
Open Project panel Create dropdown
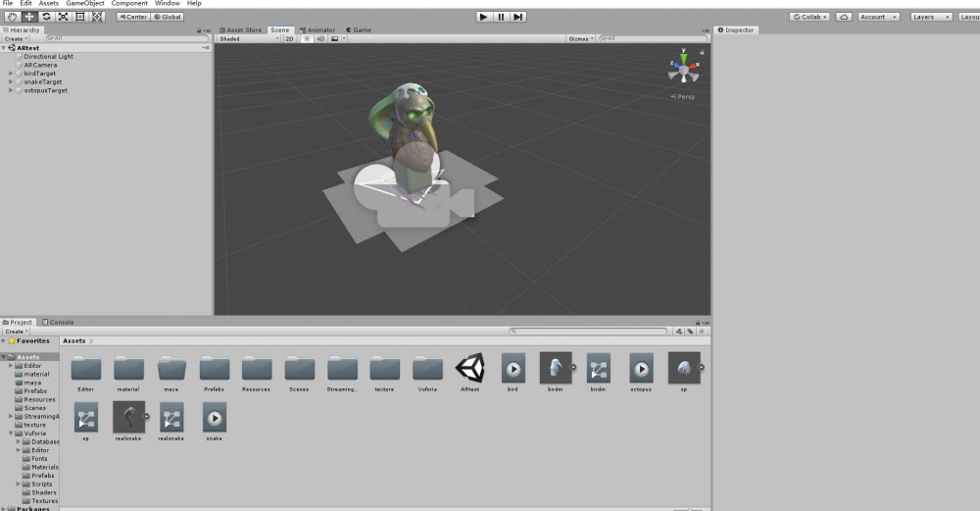click(x=17, y=332)
